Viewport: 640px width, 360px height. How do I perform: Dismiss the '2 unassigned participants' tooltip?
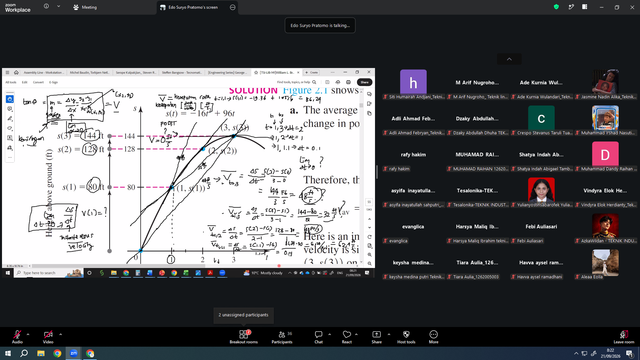[243, 315]
